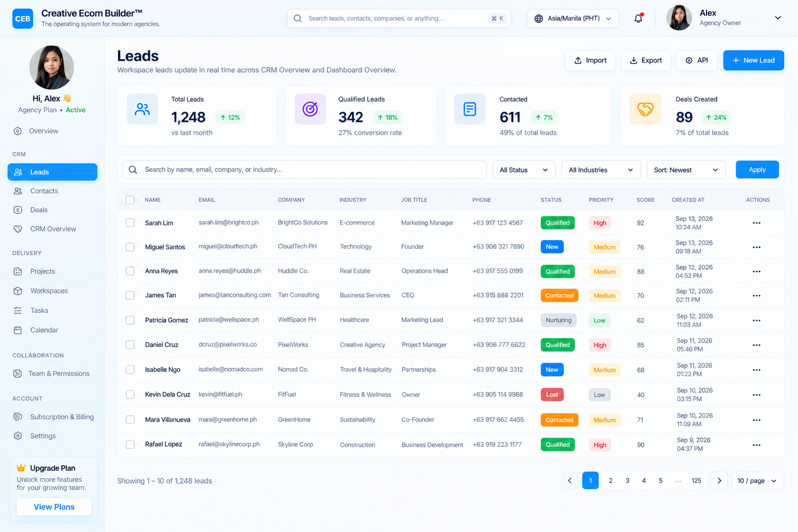798x532 pixels.
Task: Open the All Status dropdown
Action: point(524,170)
